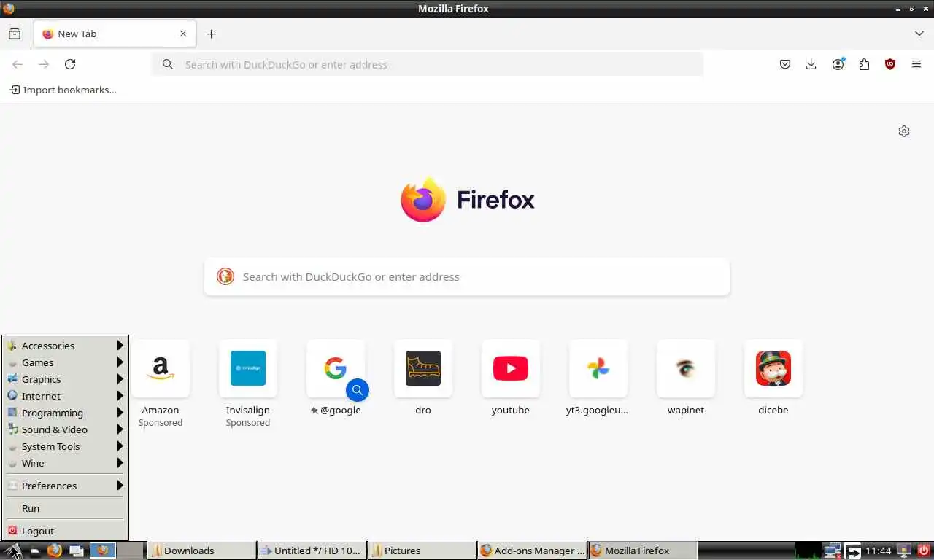Open the CPU usage monitor graph
The image size is (934, 560).
click(x=808, y=551)
